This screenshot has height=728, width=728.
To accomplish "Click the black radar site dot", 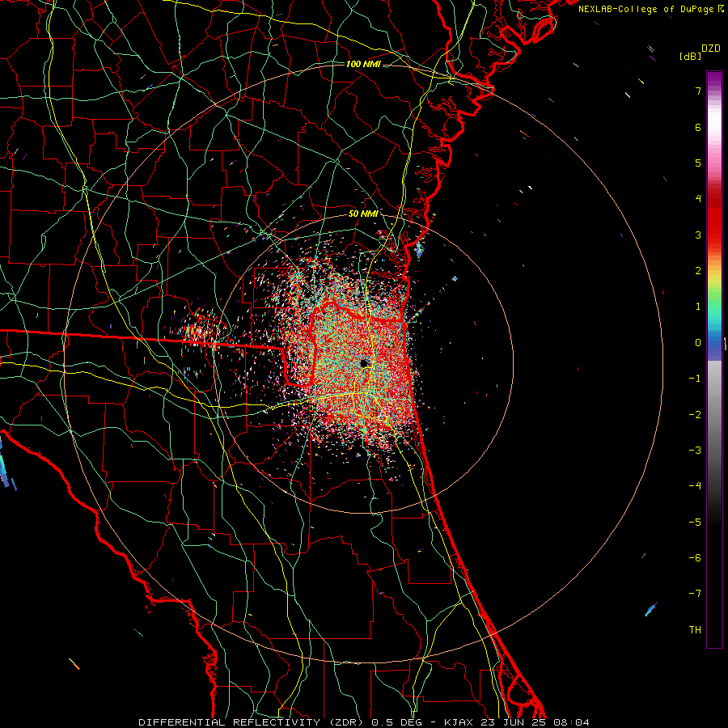I will pyautogui.click(x=364, y=363).
